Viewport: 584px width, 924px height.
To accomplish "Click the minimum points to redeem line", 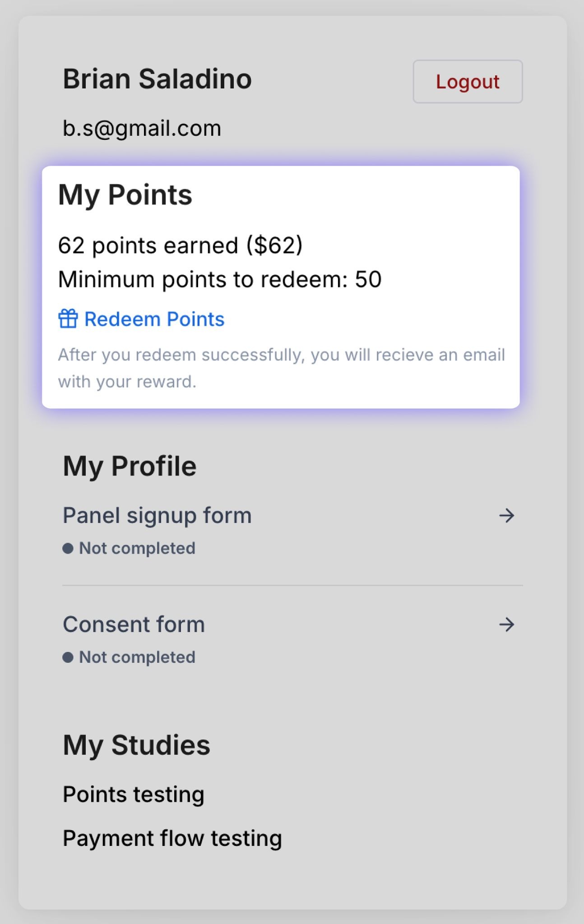I will click(x=220, y=279).
